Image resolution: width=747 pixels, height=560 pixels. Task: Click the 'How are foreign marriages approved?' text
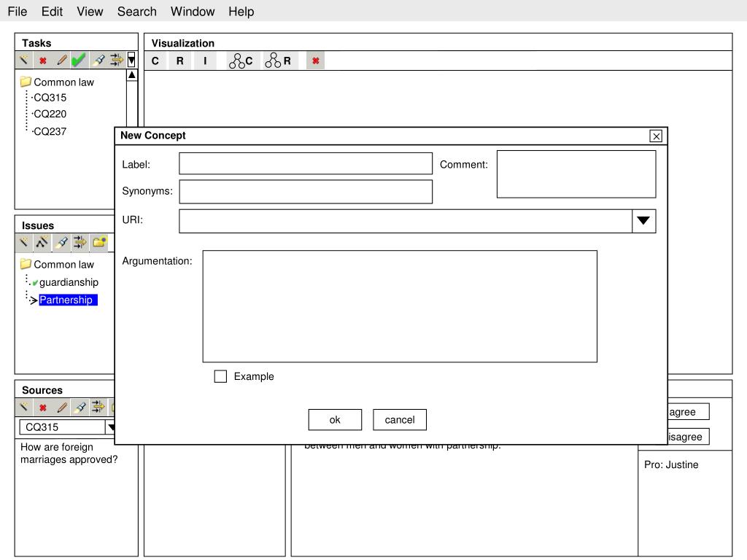[69, 454]
